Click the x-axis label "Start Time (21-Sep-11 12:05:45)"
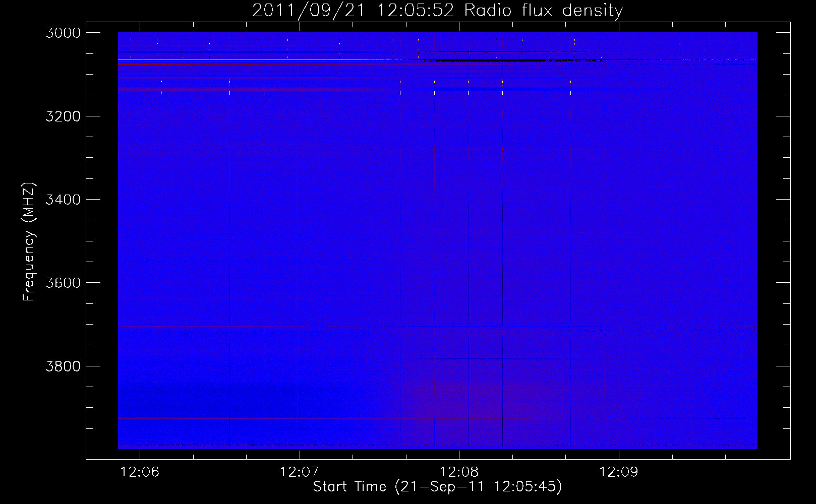816x504 pixels. (437, 487)
